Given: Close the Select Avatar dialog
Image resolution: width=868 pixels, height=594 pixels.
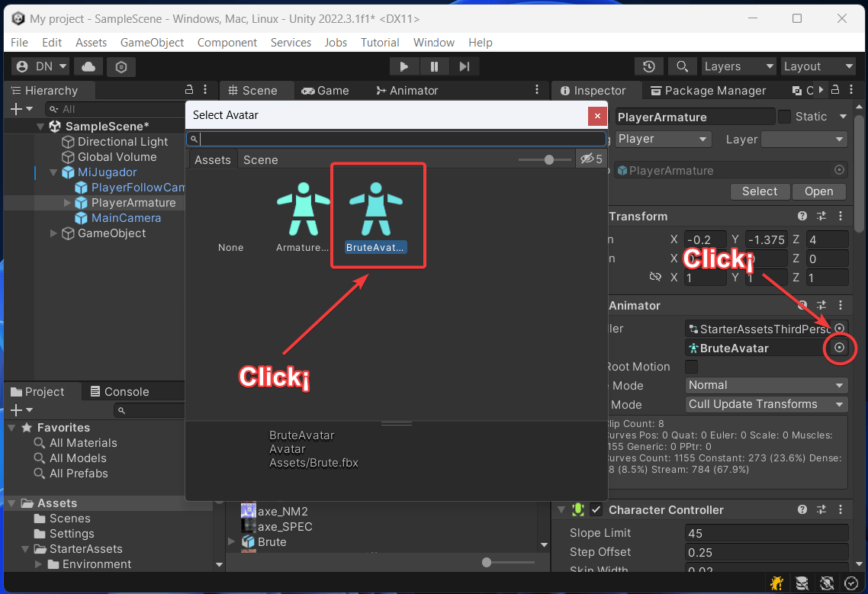Looking at the screenshot, I should click(597, 116).
